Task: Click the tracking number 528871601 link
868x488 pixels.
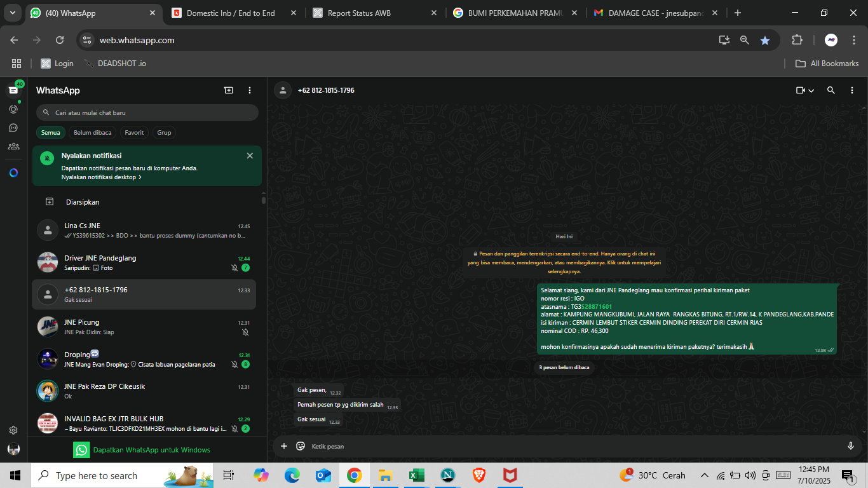Action: pos(597,306)
